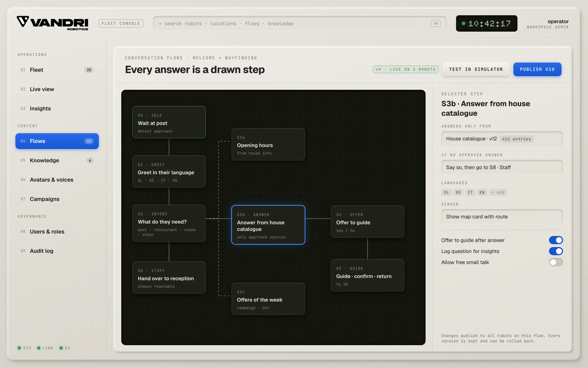Screen dimensions: 588x368
Task: Click the search magnifier icon
Action: [x=160, y=24]
